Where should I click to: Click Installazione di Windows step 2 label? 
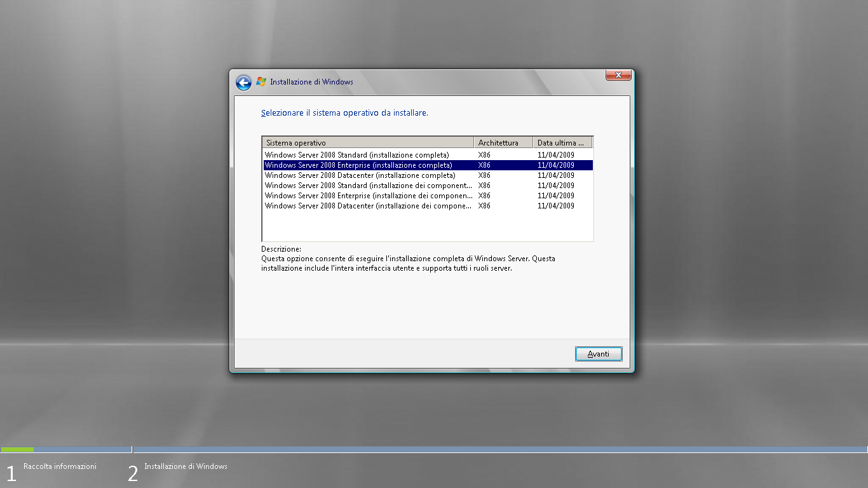click(186, 466)
